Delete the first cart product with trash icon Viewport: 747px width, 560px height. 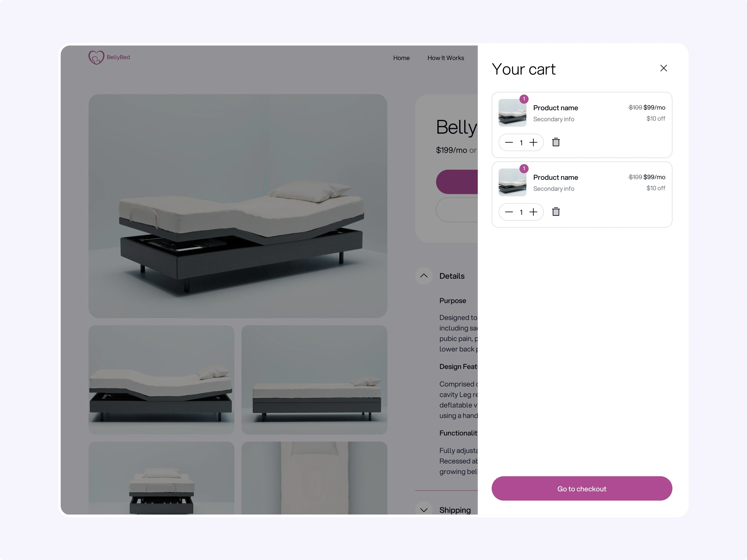(x=556, y=142)
